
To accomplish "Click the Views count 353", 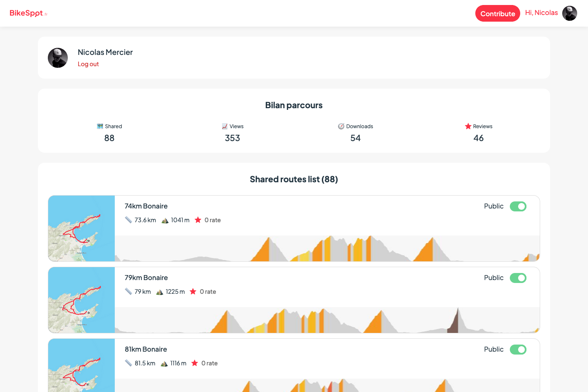I will [x=232, y=138].
